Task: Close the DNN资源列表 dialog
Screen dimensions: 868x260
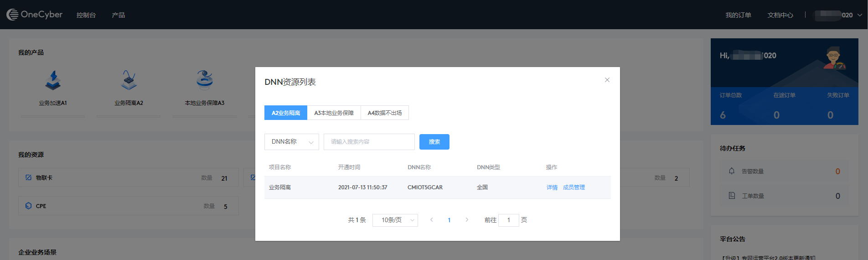Action: click(x=607, y=80)
